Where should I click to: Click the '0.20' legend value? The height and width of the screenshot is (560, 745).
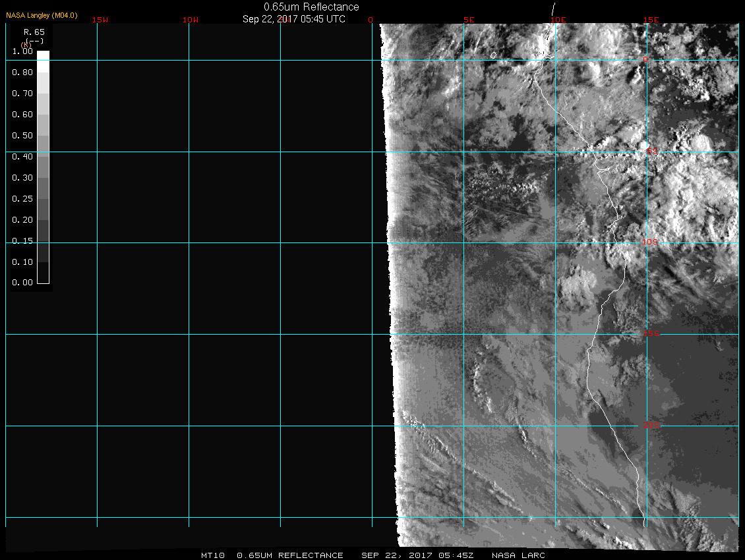point(22,219)
